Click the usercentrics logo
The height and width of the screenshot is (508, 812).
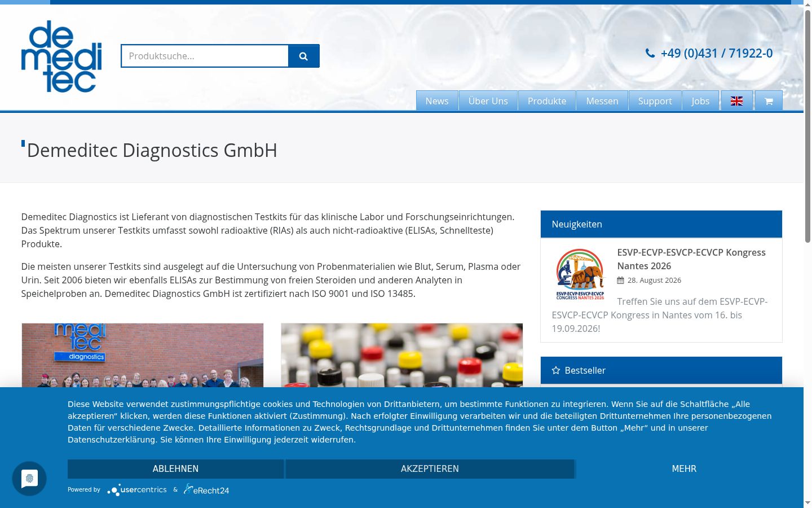coord(137,490)
